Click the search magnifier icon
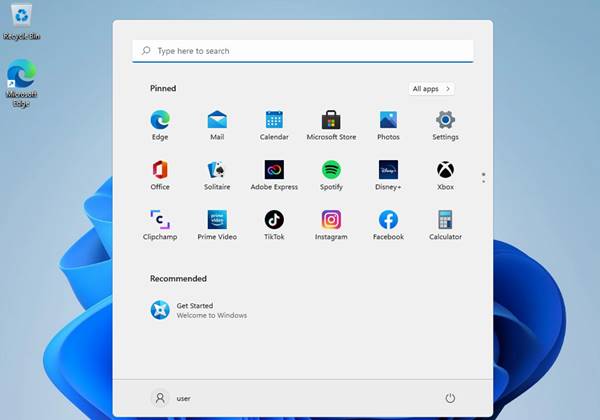The image size is (600, 420). [x=146, y=50]
